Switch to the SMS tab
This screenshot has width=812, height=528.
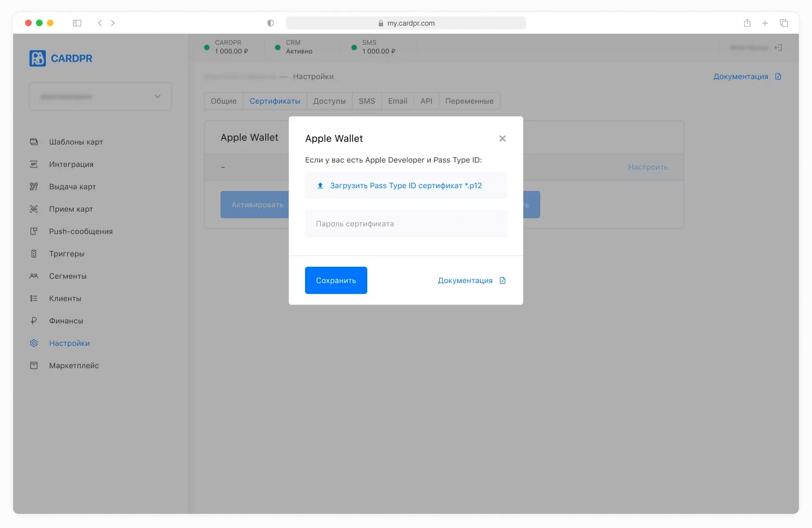(367, 101)
